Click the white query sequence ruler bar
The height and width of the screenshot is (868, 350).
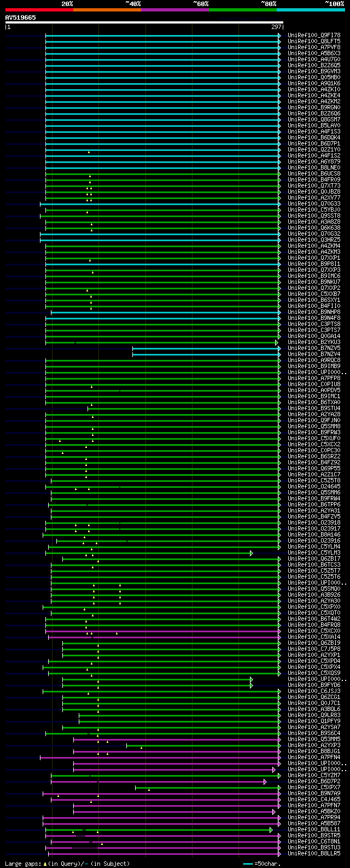144,22
